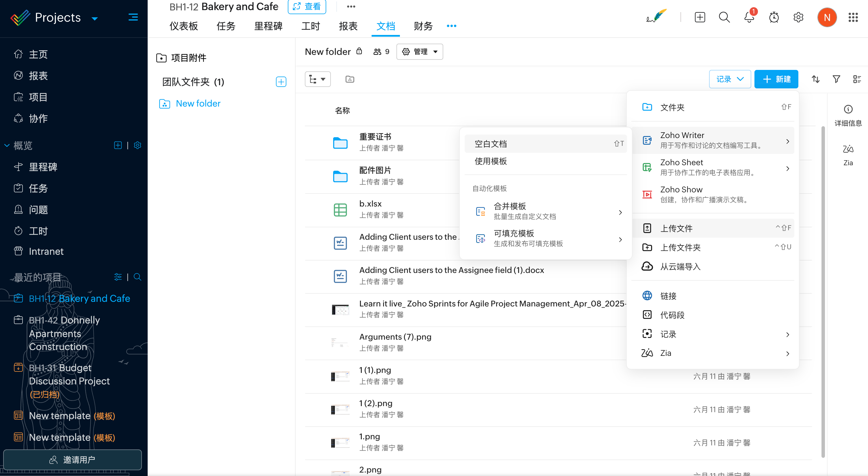Click the sort arrows icon
The image size is (868, 476).
[815, 79]
